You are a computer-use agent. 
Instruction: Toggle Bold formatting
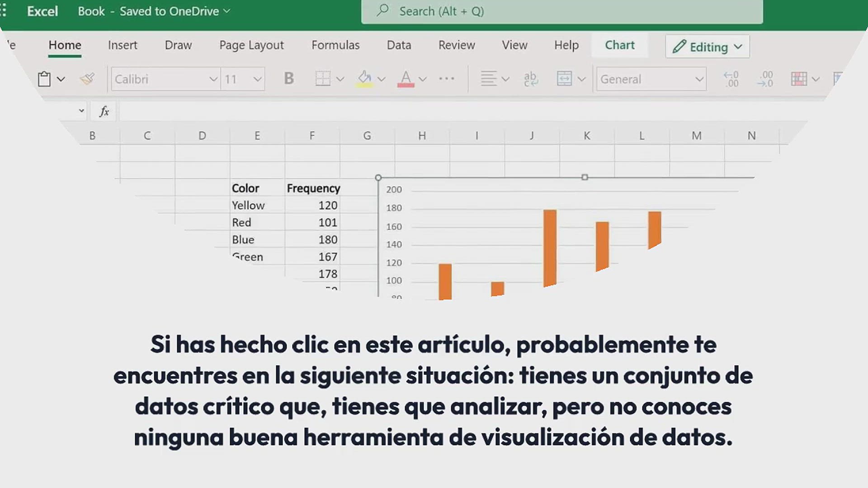coord(288,79)
